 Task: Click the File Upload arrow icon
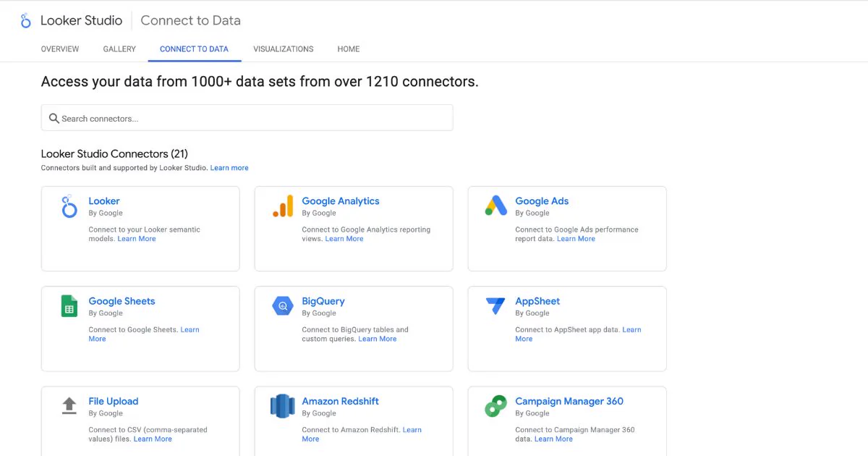coord(69,406)
